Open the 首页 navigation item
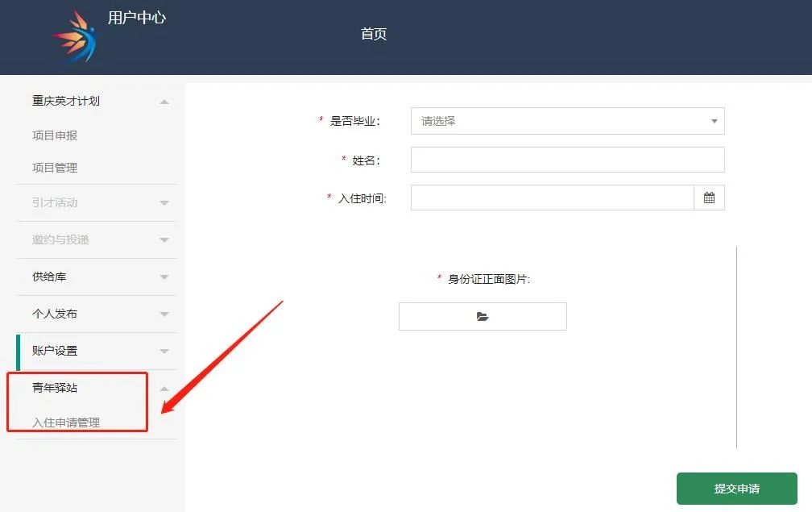This screenshot has width=812, height=512. click(374, 34)
